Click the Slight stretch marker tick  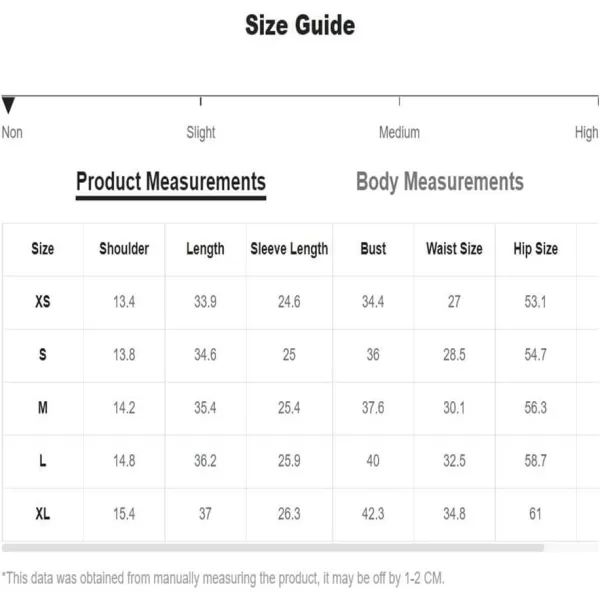[x=201, y=101]
